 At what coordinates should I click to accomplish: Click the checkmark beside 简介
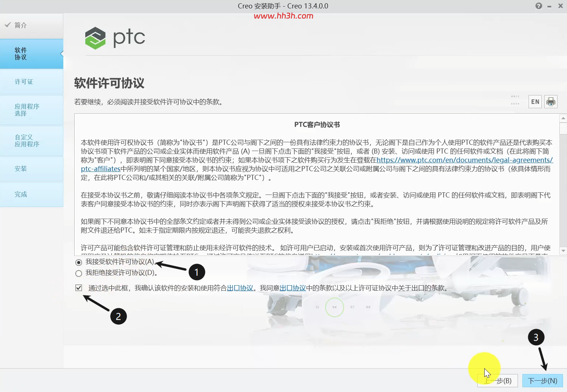pos(8,25)
